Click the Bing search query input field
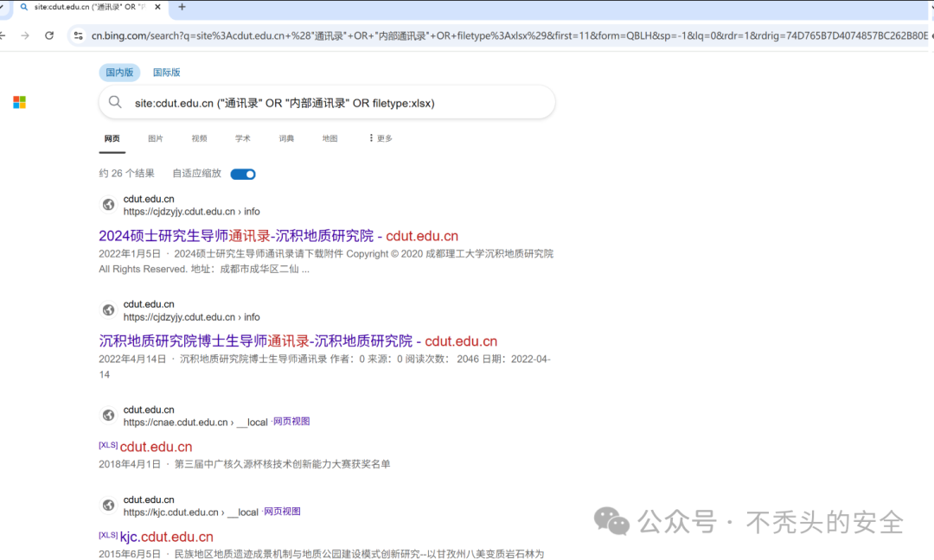934x560 pixels. pyautogui.click(x=327, y=102)
